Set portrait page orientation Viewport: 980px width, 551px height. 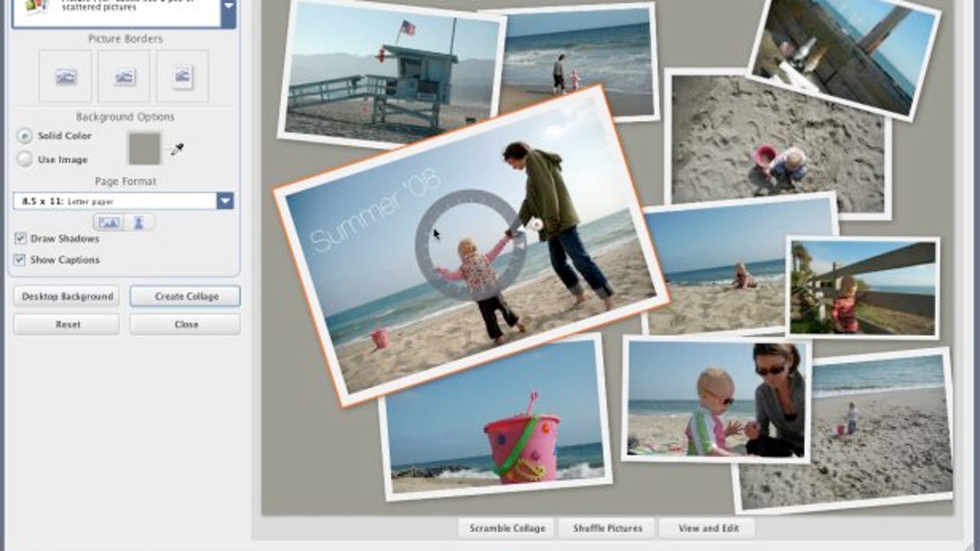[140, 221]
